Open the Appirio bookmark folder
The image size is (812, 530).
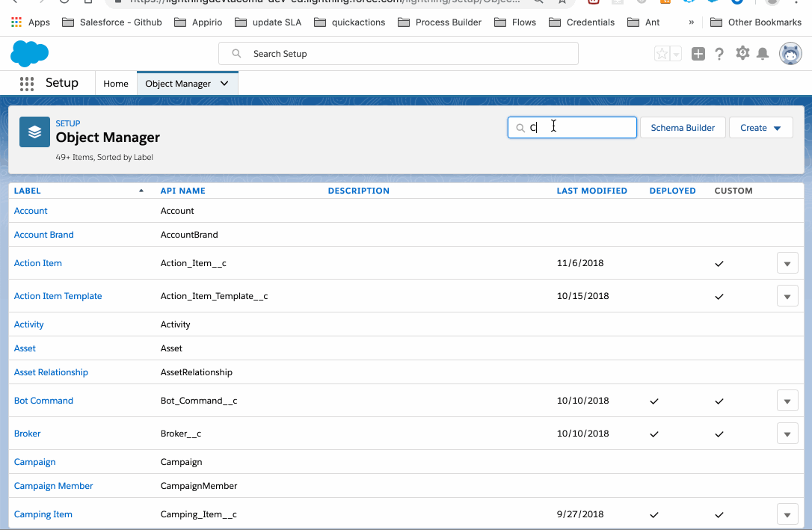click(198, 22)
